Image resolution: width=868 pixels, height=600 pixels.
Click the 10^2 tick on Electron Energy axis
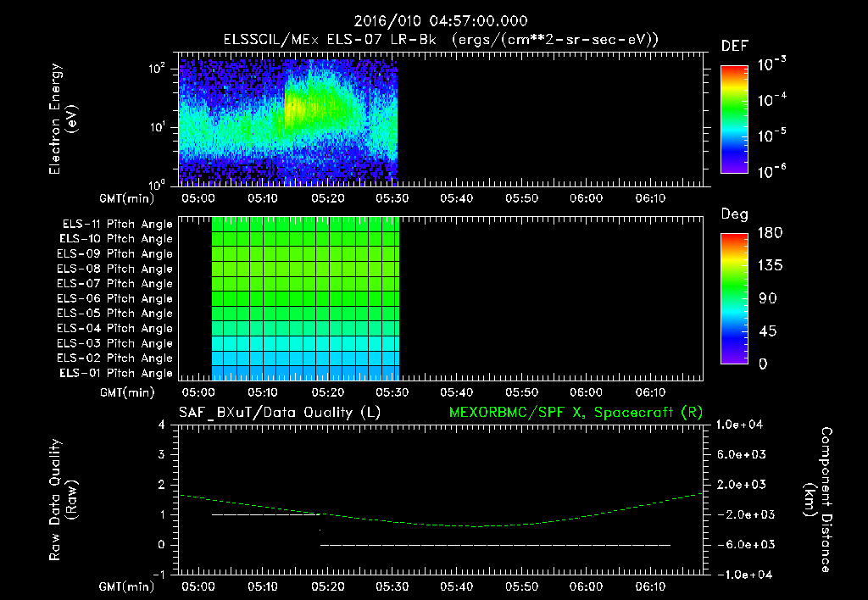click(x=158, y=69)
